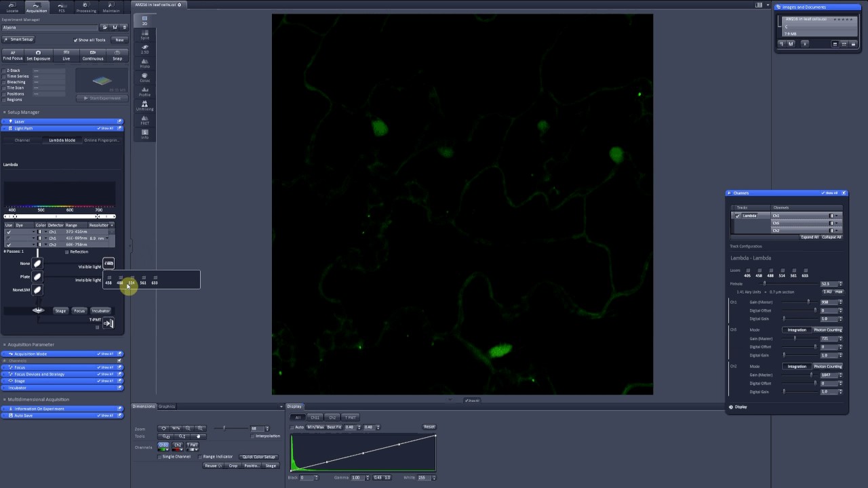Enable the Z-Stack checkbox
This screenshot has width=868, height=488.
pyautogui.click(x=4, y=70)
